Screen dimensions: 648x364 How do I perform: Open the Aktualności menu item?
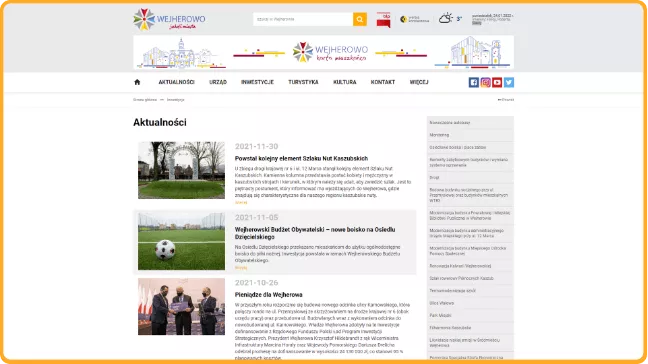point(176,82)
